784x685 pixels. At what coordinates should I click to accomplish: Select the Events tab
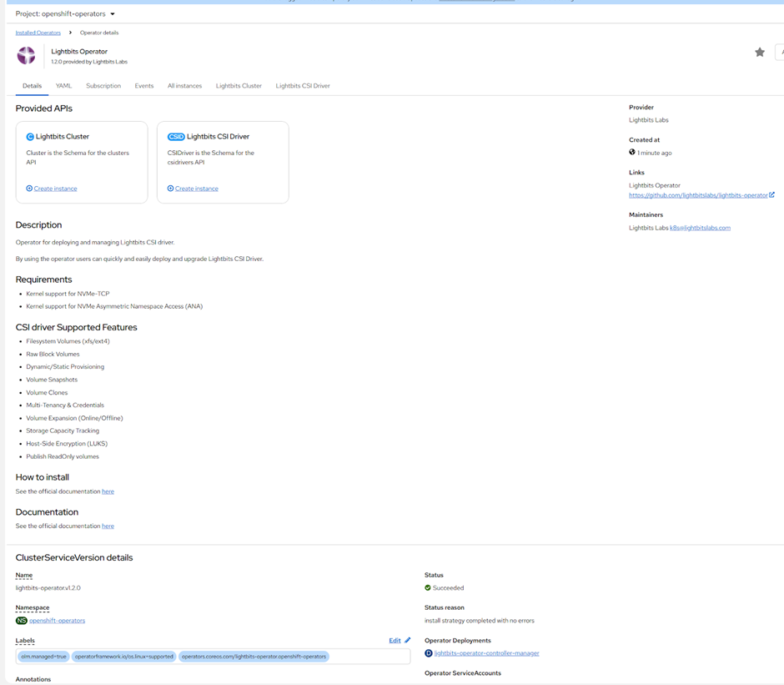(144, 86)
